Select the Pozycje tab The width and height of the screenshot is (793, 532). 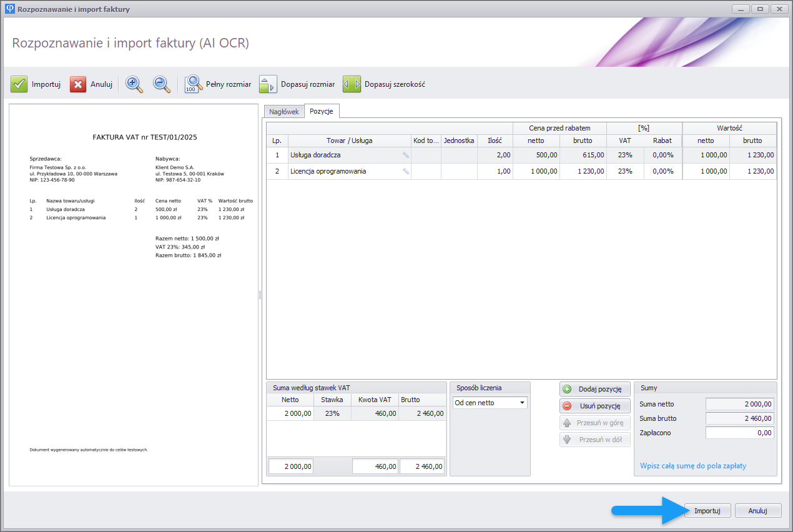coord(321,111)
